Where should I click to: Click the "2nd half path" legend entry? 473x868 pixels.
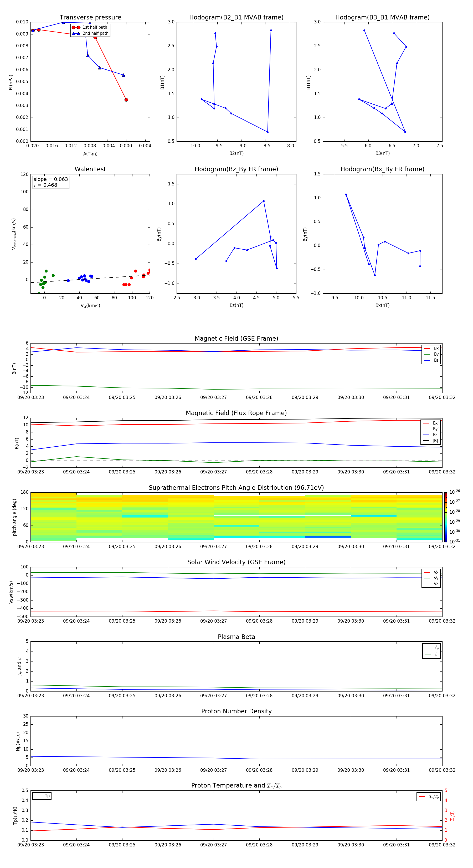point(91,33)
